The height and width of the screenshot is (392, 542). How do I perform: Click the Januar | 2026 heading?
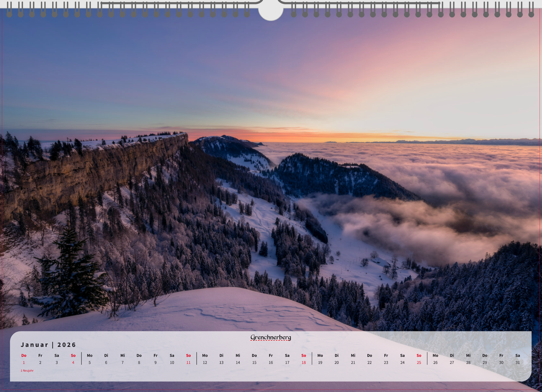coord(48,345)
